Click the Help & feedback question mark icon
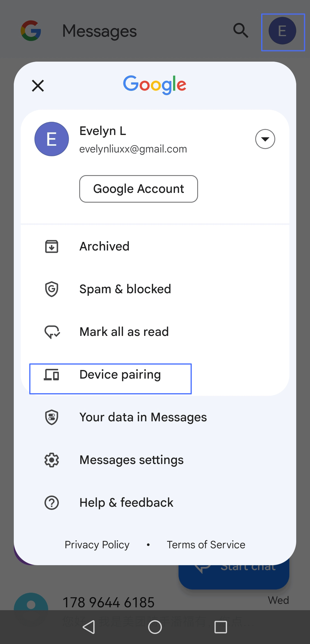 click(52, 502)
